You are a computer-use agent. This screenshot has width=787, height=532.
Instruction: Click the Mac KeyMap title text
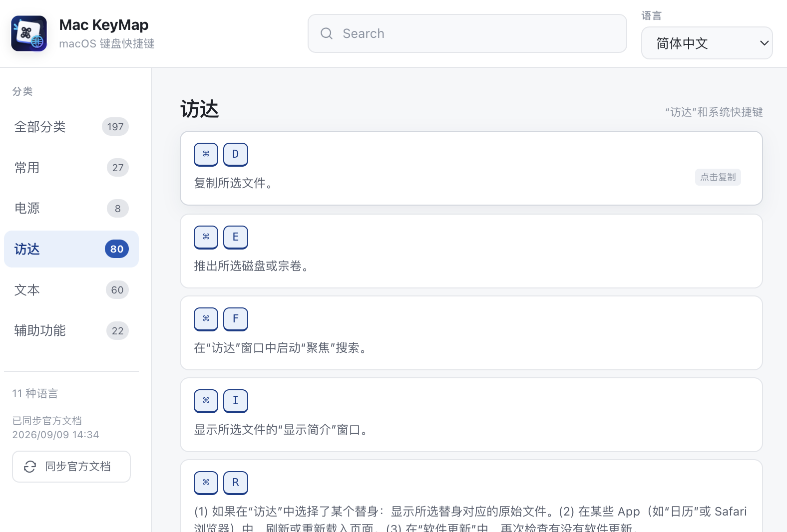pos(104,25)
